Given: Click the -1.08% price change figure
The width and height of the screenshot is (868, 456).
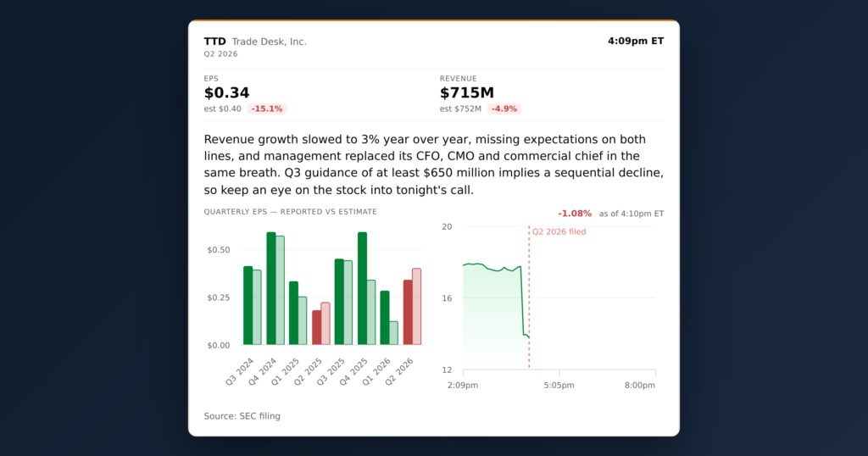Looking at the screenshot, I should tap(575, 214).
